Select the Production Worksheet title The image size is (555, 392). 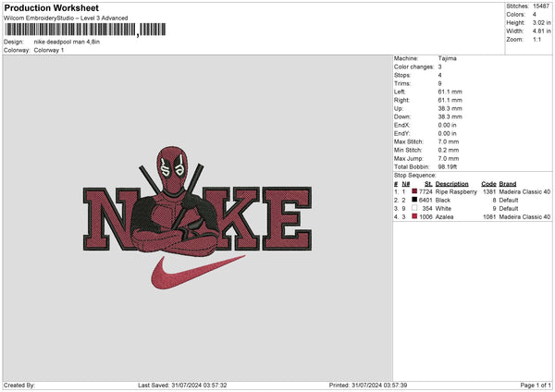click(x=51, y=7)
